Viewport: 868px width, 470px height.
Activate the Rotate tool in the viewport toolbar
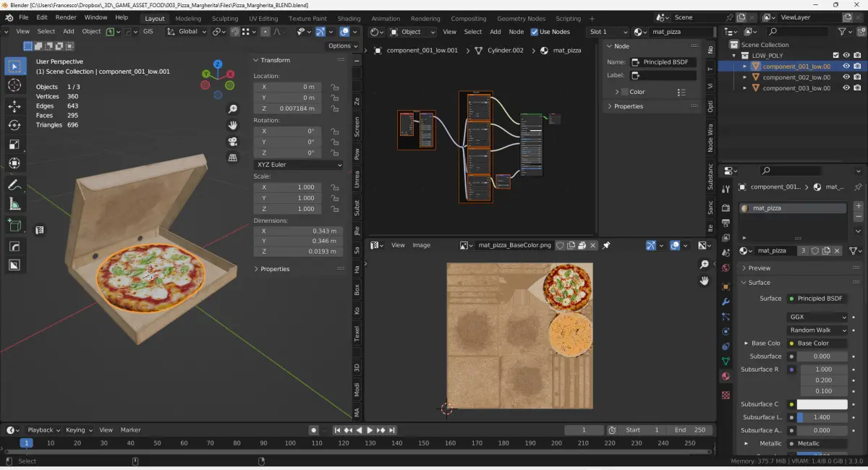pos(14,125)
